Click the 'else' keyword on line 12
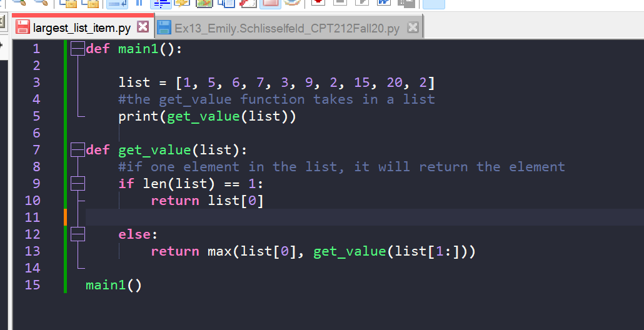The width and height of the screenshot is (644, 330). [x=134, y=234]
